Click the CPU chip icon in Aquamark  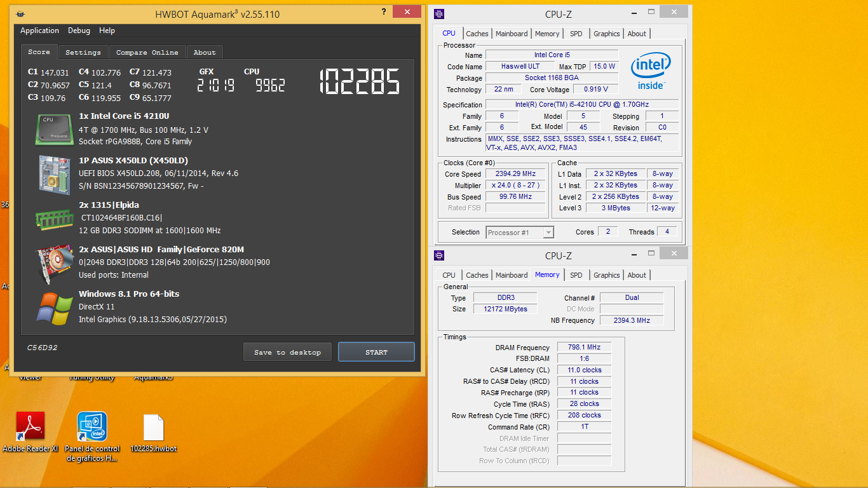(53, 129)
